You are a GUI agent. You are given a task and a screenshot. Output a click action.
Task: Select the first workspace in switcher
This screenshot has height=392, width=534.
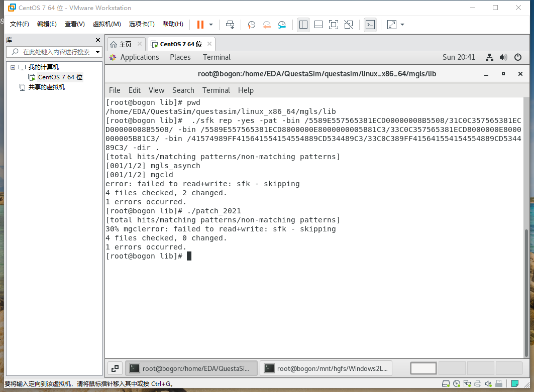[x=423, y=368]
